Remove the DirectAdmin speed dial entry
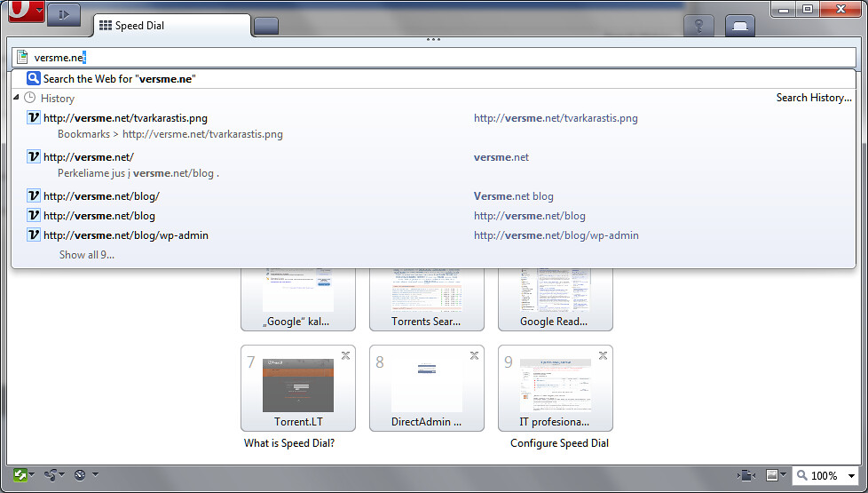The width and height of the screenshot is (868, 493). [x=475, y=355]
